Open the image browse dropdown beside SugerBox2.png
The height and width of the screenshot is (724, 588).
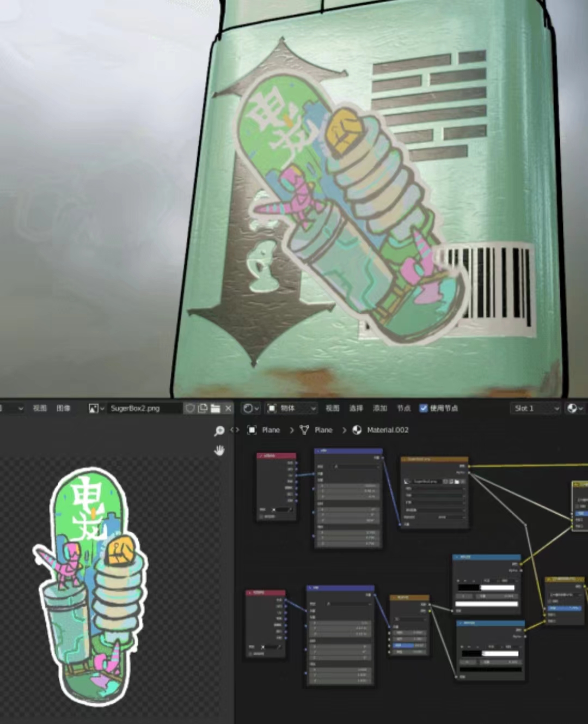[96, 408]
